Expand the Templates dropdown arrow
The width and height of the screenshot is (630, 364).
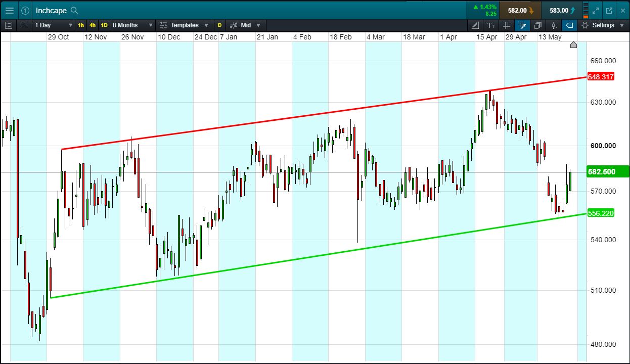click(x=206, y=25)
